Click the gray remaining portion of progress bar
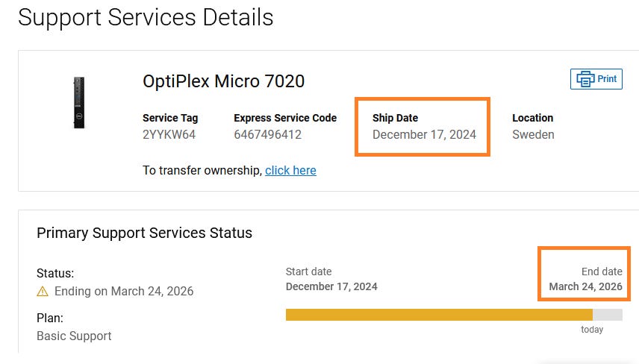Screen dimensions: 639x364 tap(608, 315)
